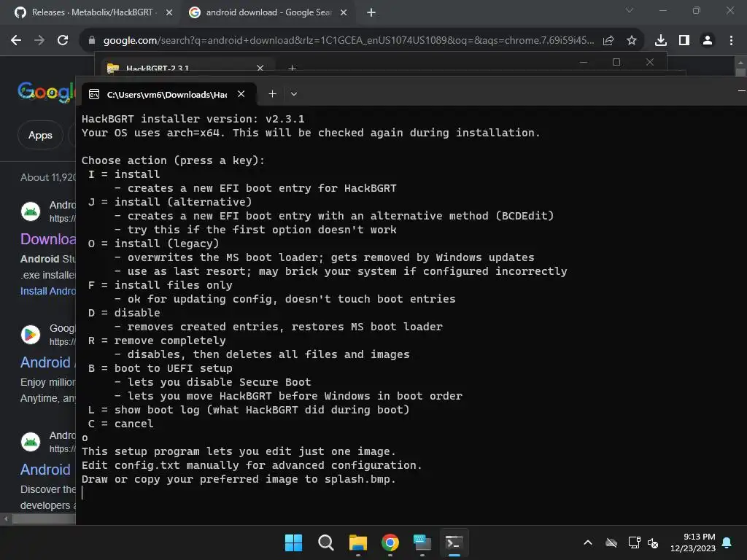Open terminal profiles dropdown

pyautogui.click(x=294, y=94)
